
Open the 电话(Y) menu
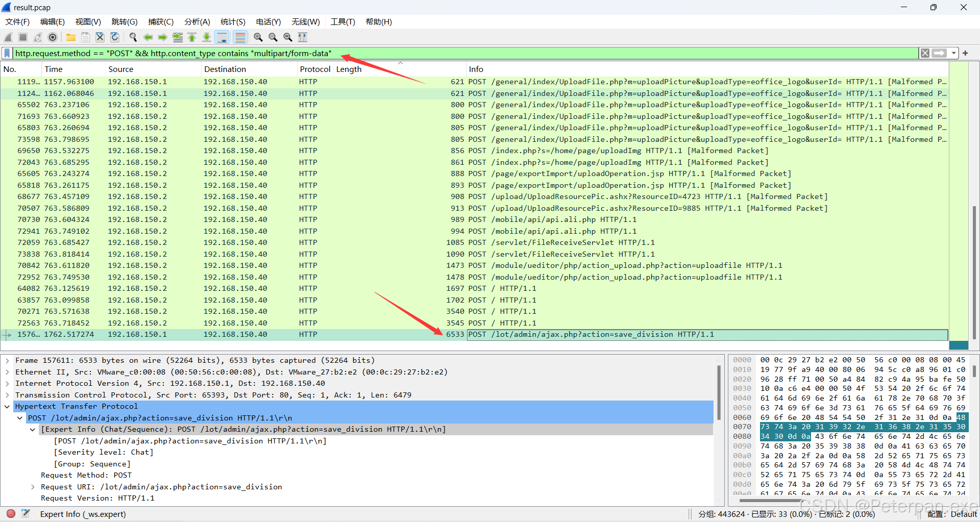[x=268, y=22]
